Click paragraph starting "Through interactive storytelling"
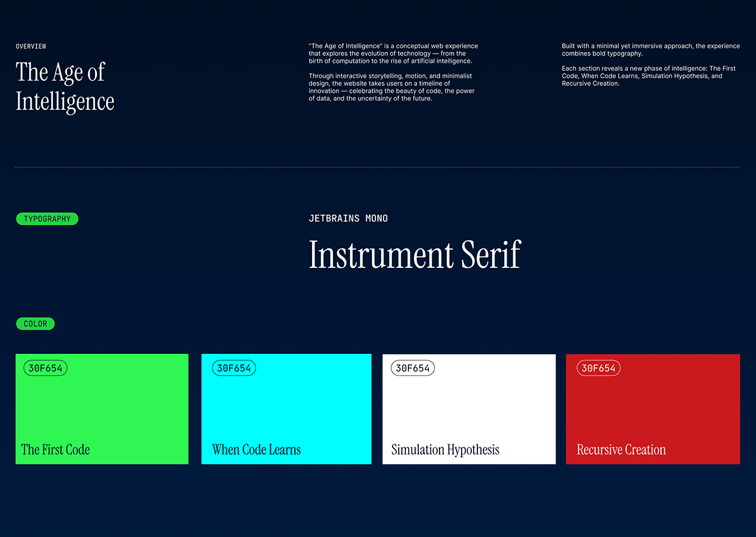Image resolution: width=756 pixels, height=537 pixels. (391, 87)
